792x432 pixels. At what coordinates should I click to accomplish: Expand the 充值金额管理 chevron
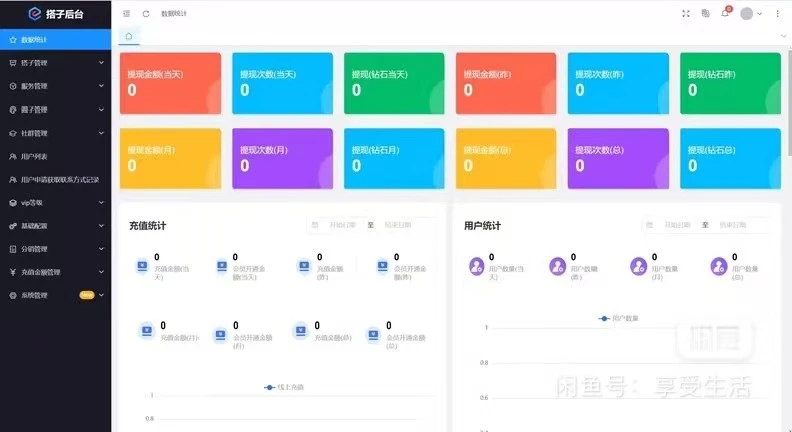pyautogui.click(x=101, y=272)
